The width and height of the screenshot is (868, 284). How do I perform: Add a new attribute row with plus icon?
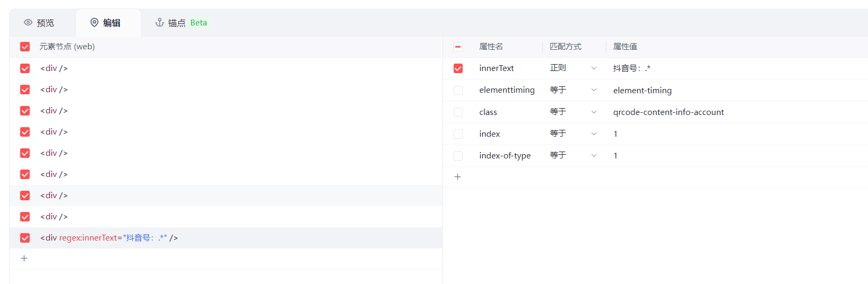click(457, 177)
